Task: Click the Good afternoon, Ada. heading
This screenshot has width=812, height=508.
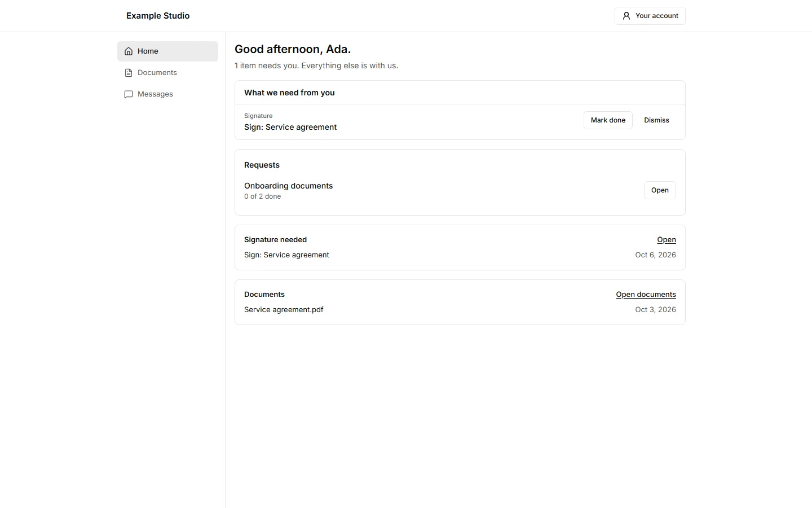Action: [293, 49]
